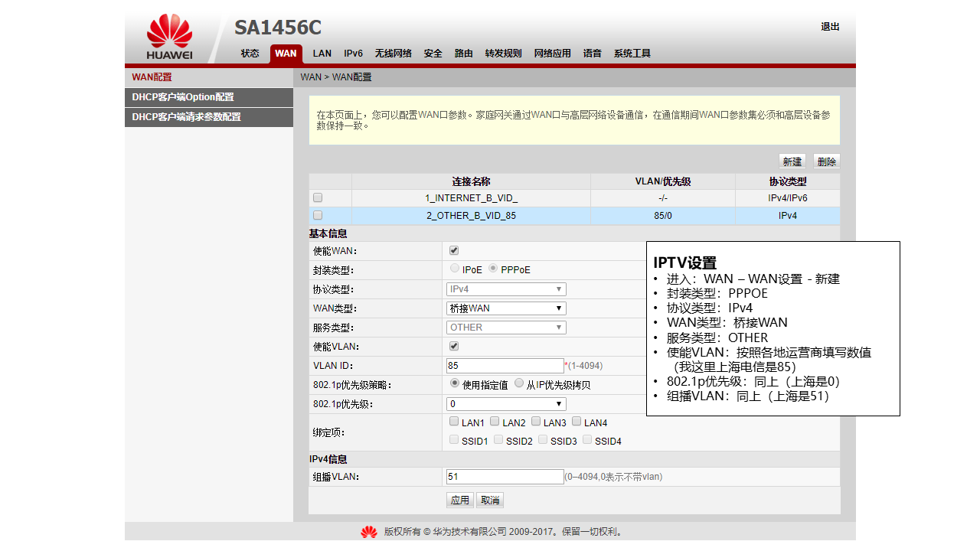Open the WAN类型 dropdown
Image resolution: width=980 pixels, height=551 pixels.
coord(506,308)
